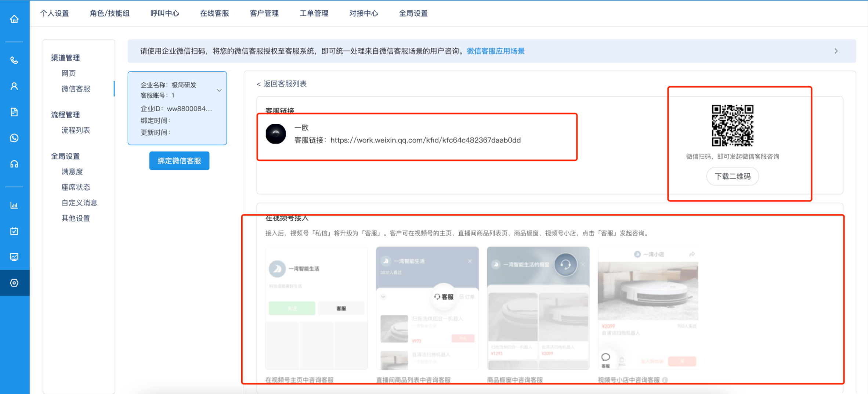Select the settings gear sidebar icon
Screen dimensions: 868x394
[14, 283]
